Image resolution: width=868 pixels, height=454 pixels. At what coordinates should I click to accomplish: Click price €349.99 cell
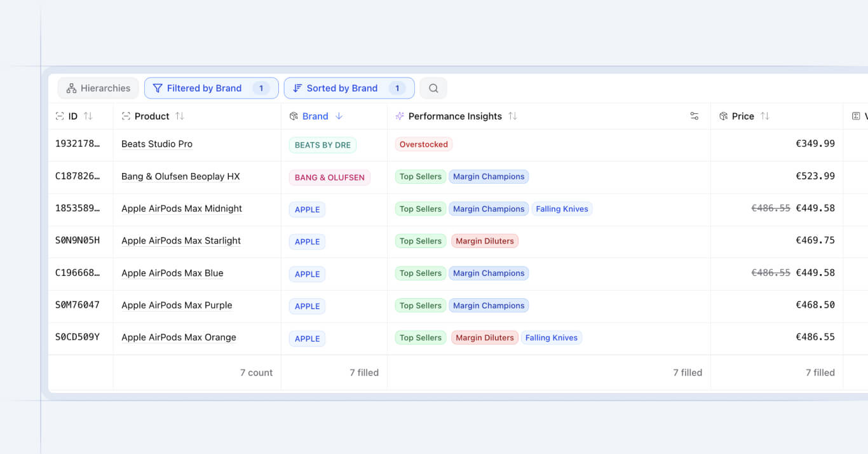click(815, 144)
